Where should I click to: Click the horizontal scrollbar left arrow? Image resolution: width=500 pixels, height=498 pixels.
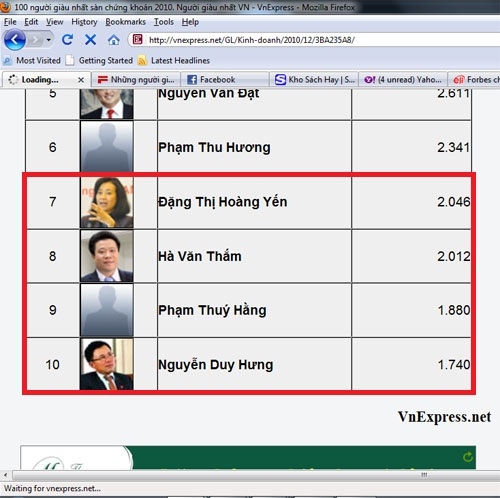(x=5, y=475)
